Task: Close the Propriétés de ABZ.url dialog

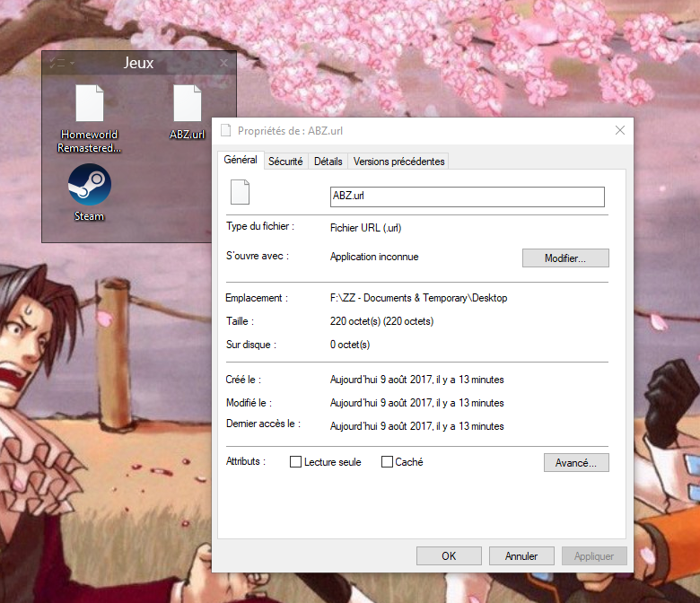Action: pyautogui.click(x=619, y=130)
